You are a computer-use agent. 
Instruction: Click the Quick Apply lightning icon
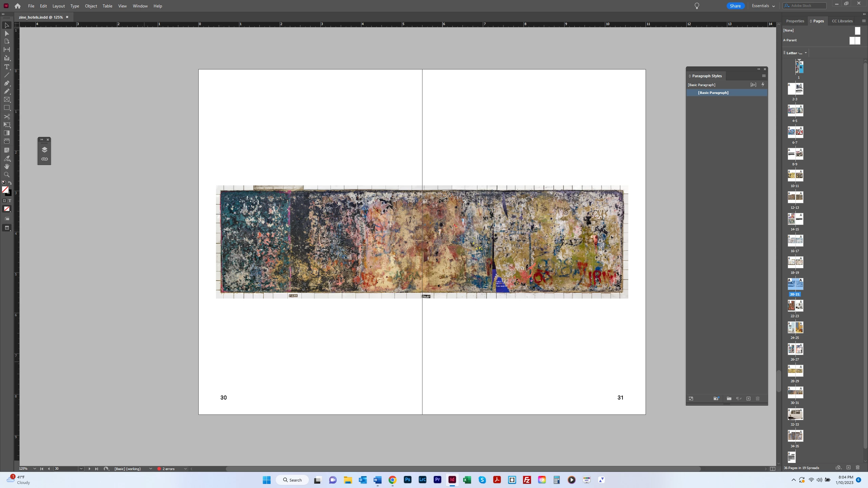click(763, 84)
